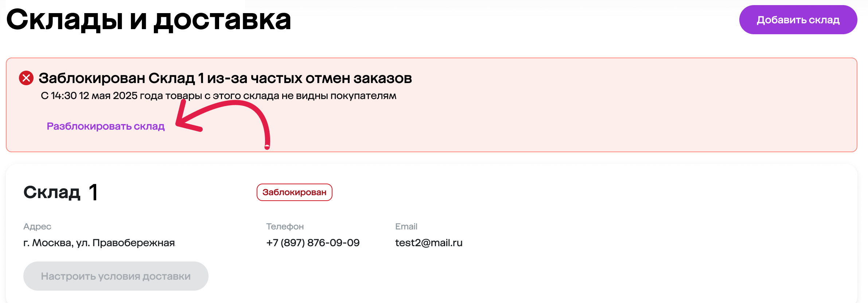Click the red Заблокирован status badge
The width and height of the screenshot is (868, 303).
click(294, 192)
